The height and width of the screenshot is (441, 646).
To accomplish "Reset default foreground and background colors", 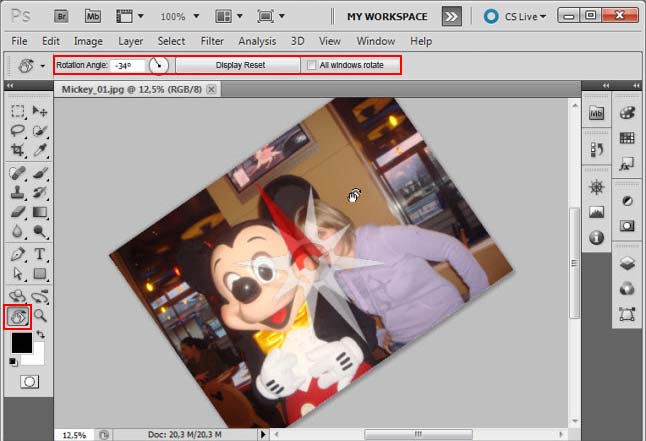I will 13,362.
